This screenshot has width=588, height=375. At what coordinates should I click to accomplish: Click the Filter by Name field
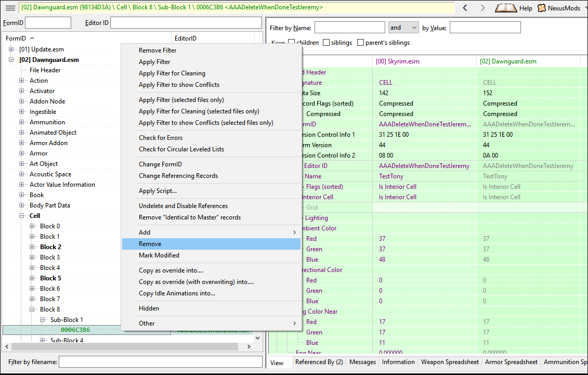pyautogui.click(x=349, y=28)
